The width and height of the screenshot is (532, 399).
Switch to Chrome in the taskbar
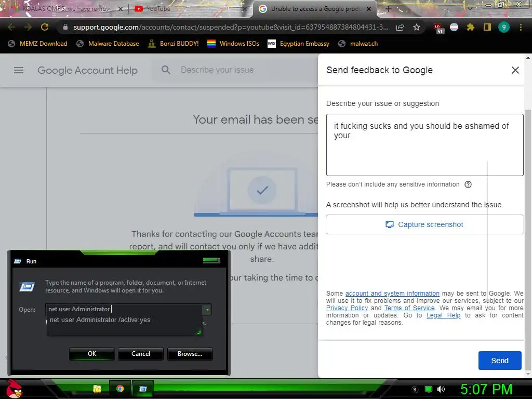click(120, 389)
